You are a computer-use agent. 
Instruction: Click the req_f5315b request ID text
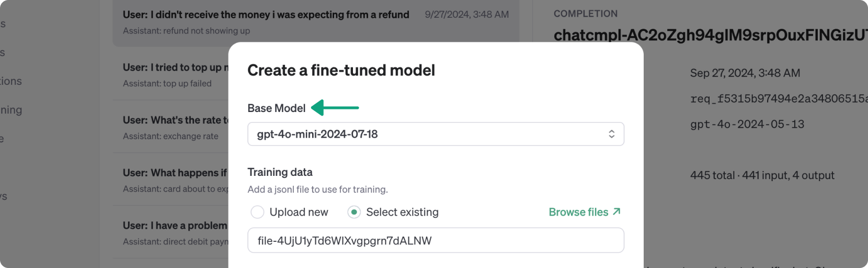pyautogui.click(x=778, y=98)
